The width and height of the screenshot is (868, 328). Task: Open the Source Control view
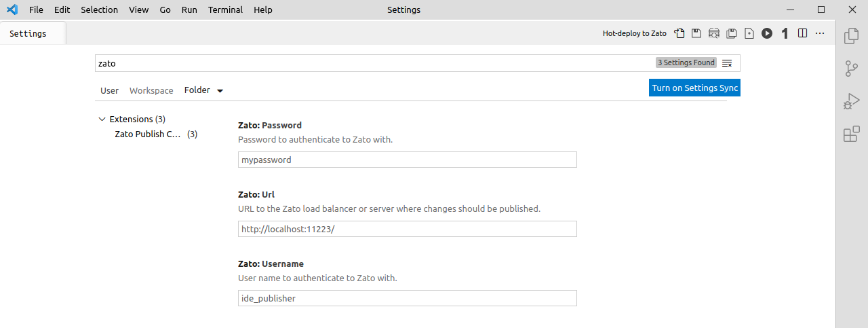coord(851,69)
